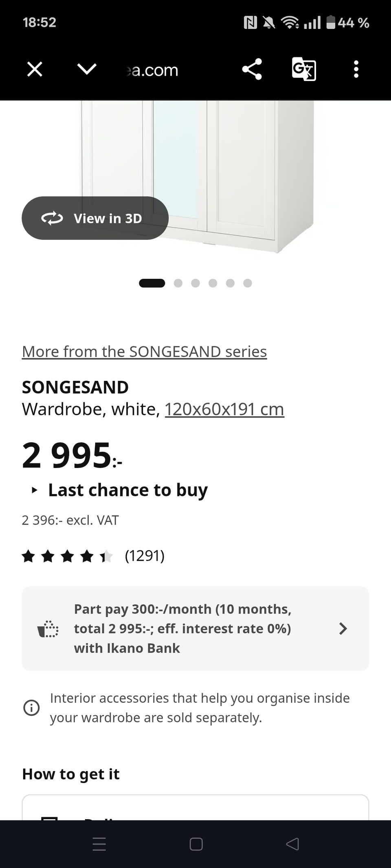
Task: Open the three-dot overflow menu
Action: click(356, 69)
